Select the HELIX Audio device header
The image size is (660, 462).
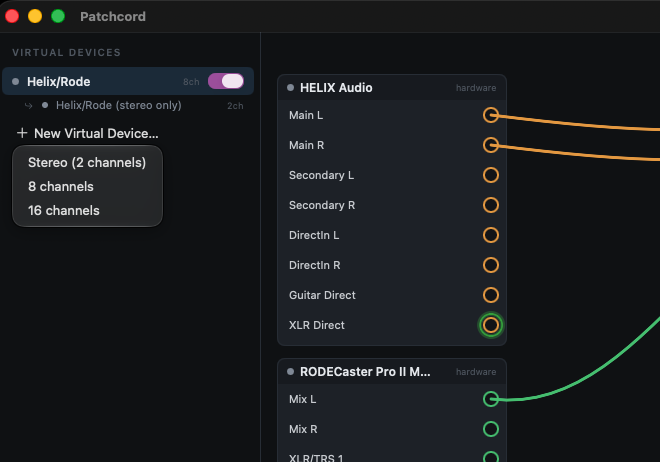click(x=392, y=88)
